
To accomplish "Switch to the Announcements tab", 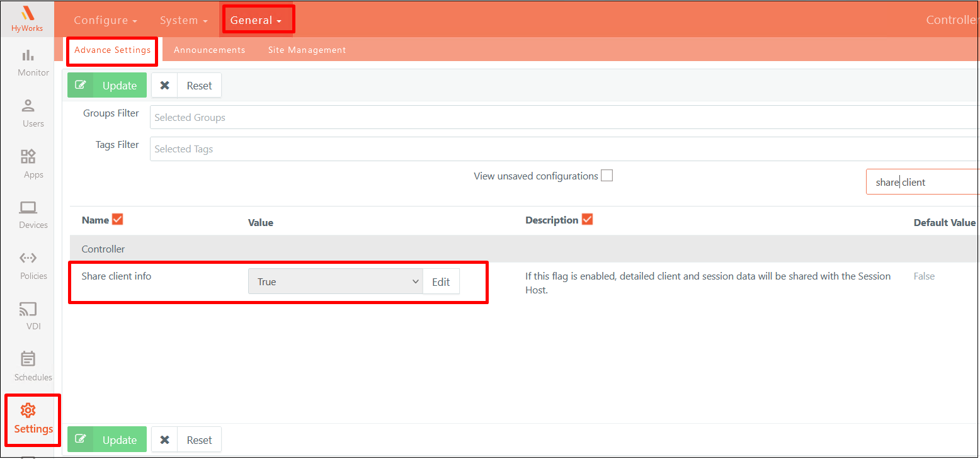I will pyautogui.click(x=209, y=50).
